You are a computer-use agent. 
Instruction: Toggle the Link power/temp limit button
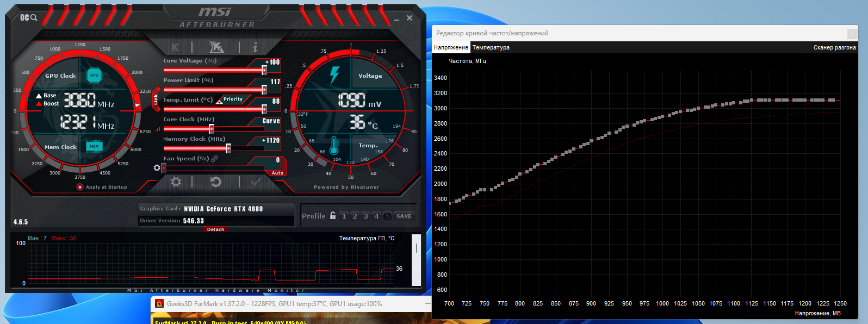(x=156, y=99)
